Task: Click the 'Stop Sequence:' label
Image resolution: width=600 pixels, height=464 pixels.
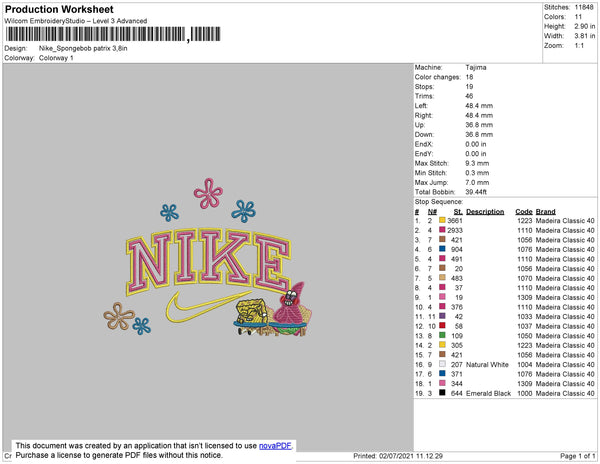Action: click(439, 202)
